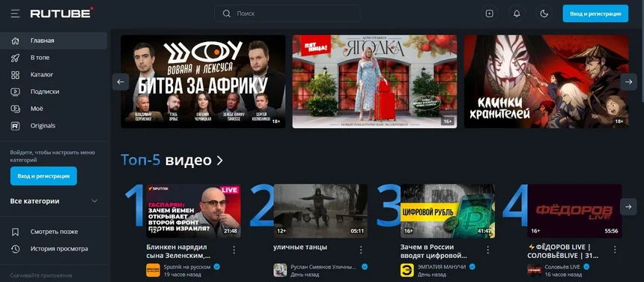Open Гаспарян live video thumbnail
644x282 pixels.
pyautogui.click(x=193, y=211)
